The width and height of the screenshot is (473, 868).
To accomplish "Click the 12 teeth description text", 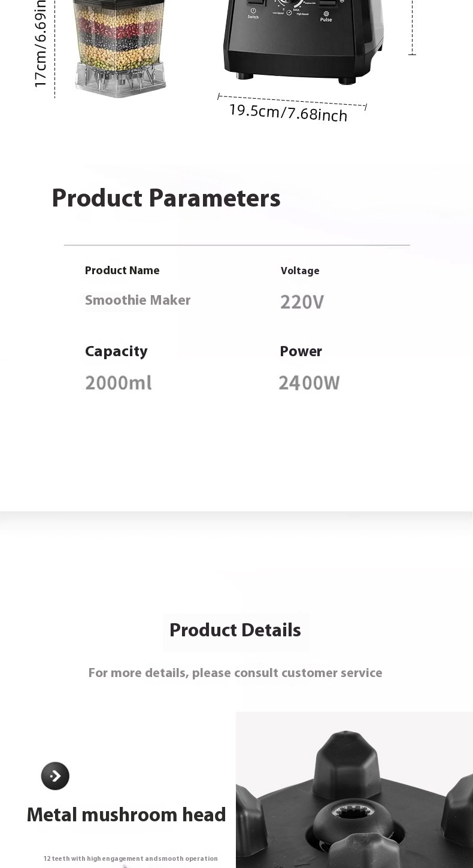I will click(131, 858).
